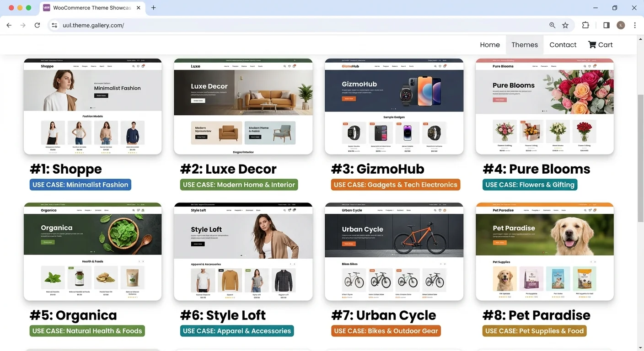
Task: Open the Pet Paradise theme preview thumbnail
Action: pos(544,251)
